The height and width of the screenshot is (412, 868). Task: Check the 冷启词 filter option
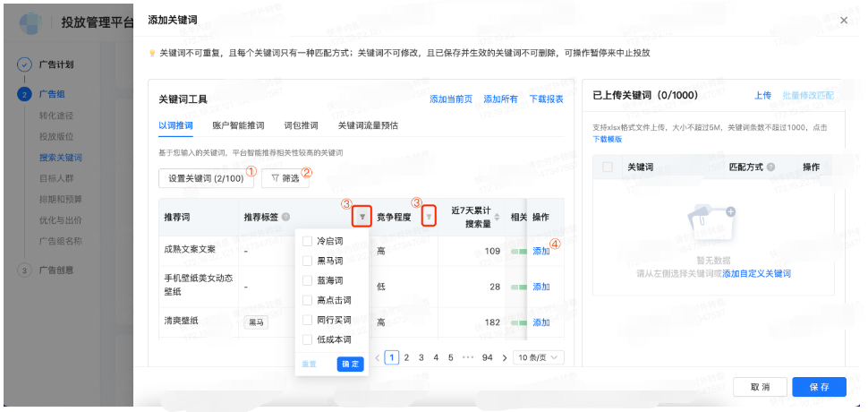(x=307, y=242)
